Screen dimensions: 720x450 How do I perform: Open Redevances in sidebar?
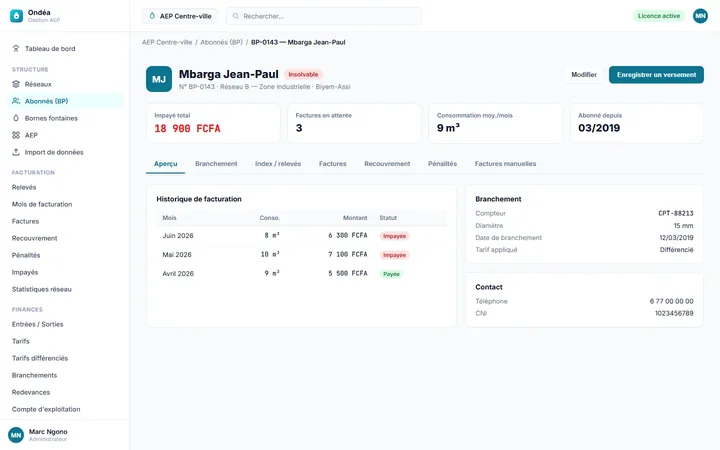click(x=31, y=392)
